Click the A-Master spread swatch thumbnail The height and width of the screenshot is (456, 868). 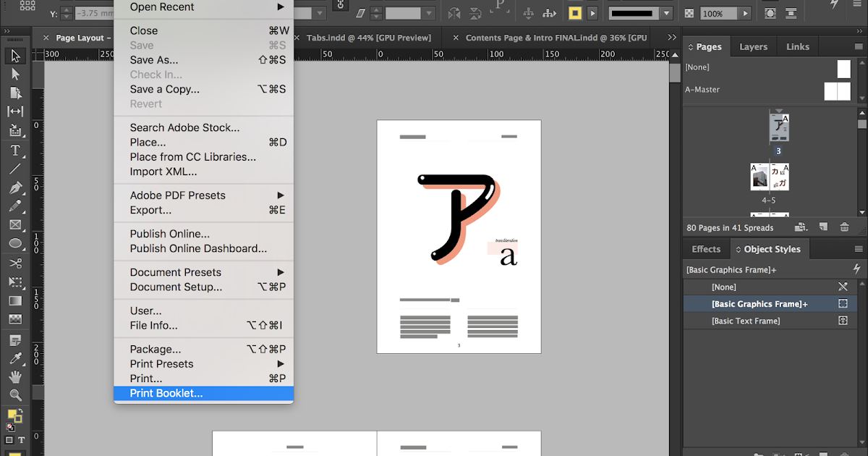tap(837, 91)
